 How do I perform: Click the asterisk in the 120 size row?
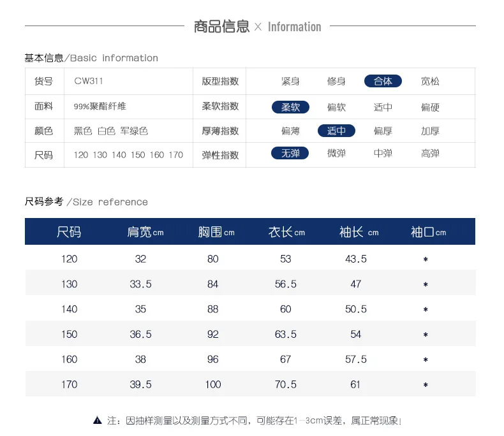(426, 259)
